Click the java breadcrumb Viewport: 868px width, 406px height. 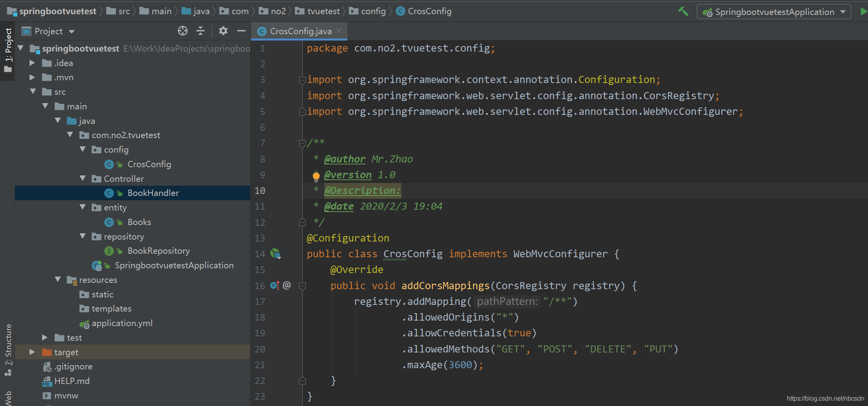point(201,11)
